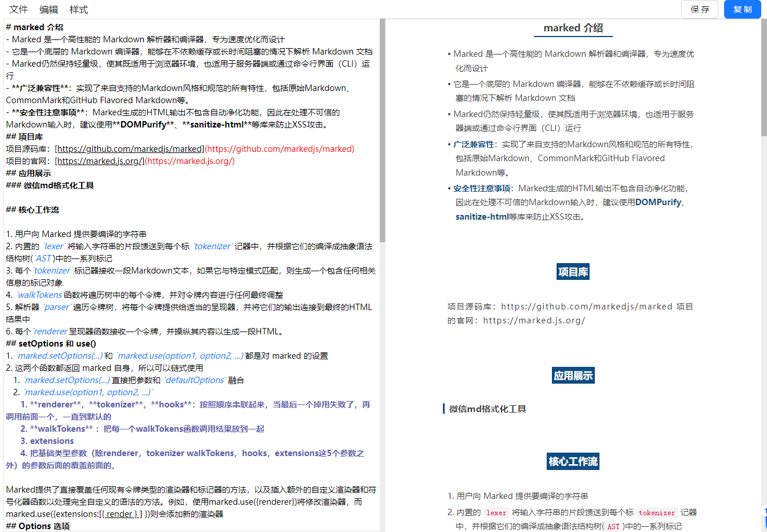Open the 文件 menu
The height and width of the screenshot is (532, 767).
(x=18, y=9)
